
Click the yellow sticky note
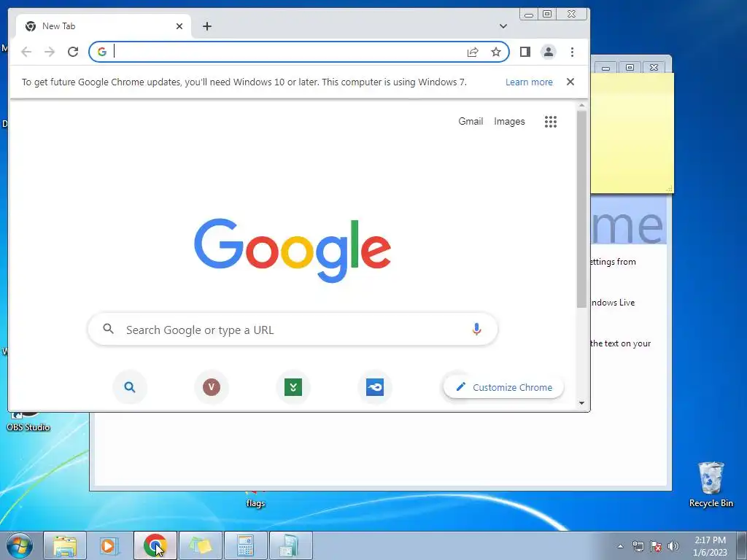tap(632, 133)
